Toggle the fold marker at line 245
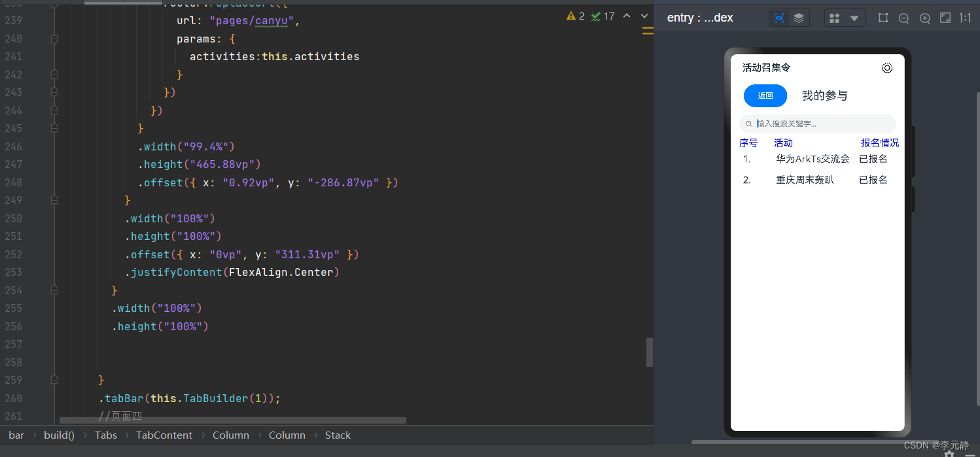 point(54,129)
